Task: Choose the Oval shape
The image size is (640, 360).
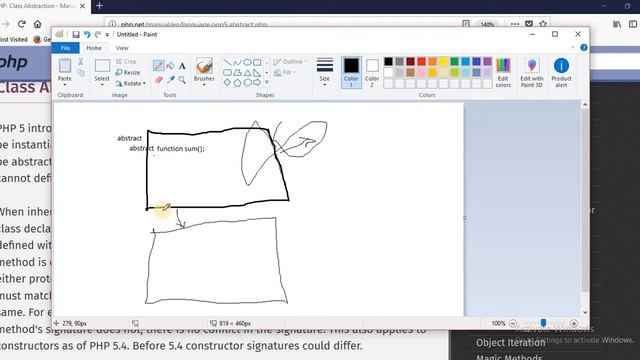Action: click(247, 62)
